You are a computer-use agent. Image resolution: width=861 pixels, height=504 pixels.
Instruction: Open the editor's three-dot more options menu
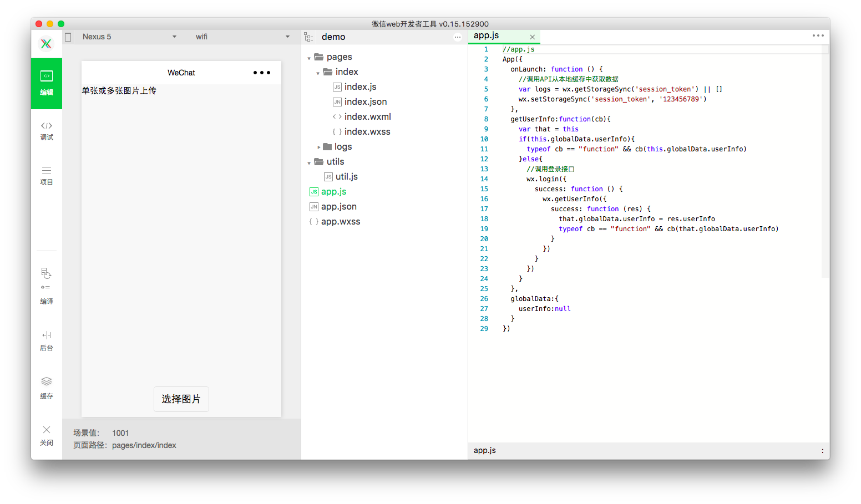[818, 35]
